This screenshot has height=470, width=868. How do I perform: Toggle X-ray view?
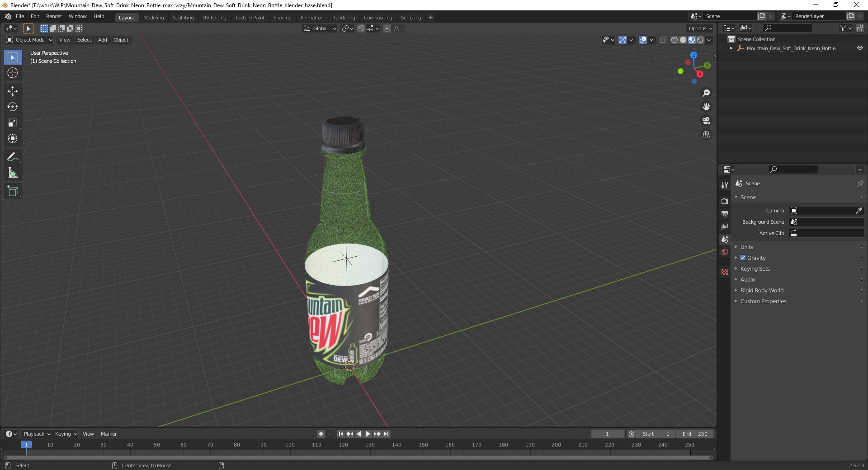pyautogui.click(x=663, y=40)
